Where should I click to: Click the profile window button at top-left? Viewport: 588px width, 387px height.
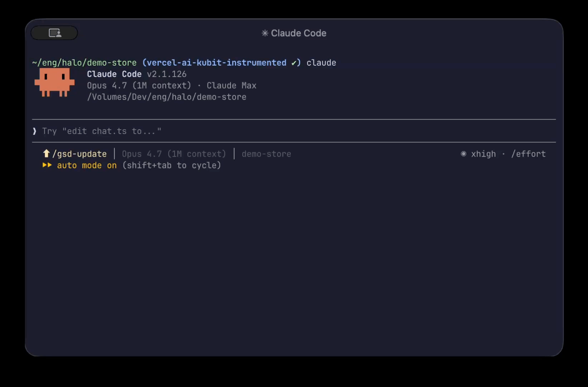(54, 33)
